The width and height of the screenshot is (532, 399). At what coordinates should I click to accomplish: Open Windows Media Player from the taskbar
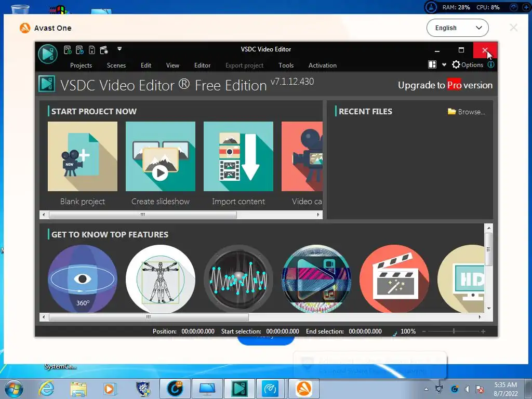tap(109, 389)
